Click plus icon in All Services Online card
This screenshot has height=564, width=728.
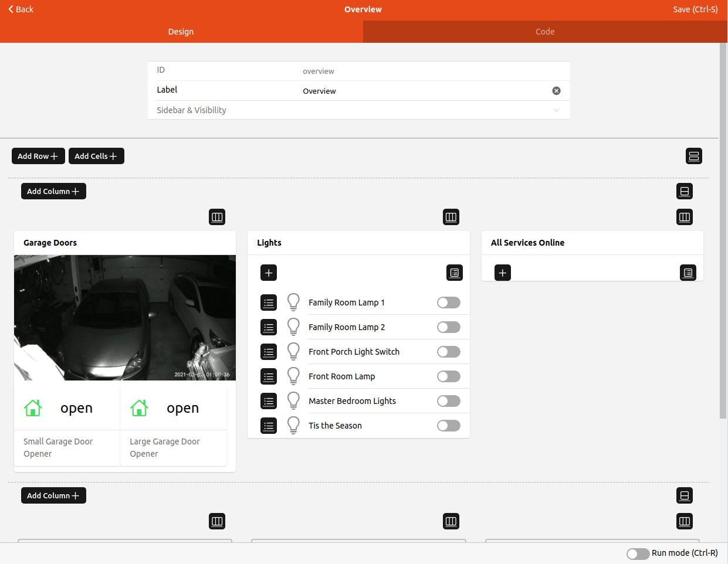[502, 273]
